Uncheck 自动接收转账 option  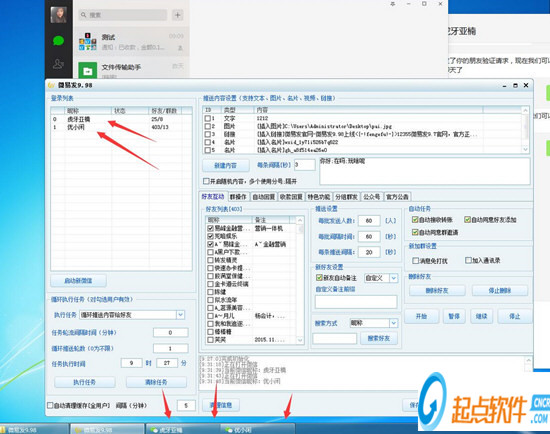coord(415,220)
